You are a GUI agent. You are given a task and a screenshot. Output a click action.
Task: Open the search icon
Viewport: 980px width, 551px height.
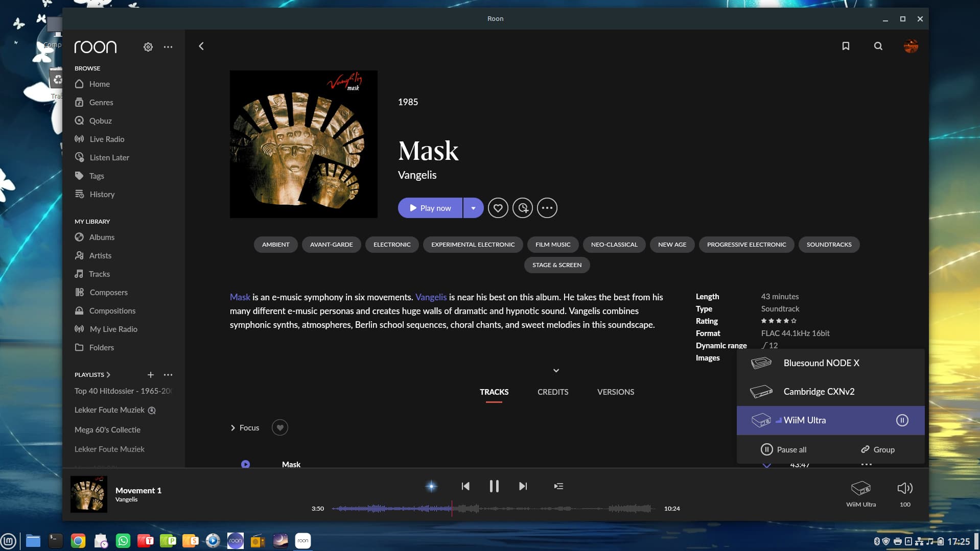878,46
